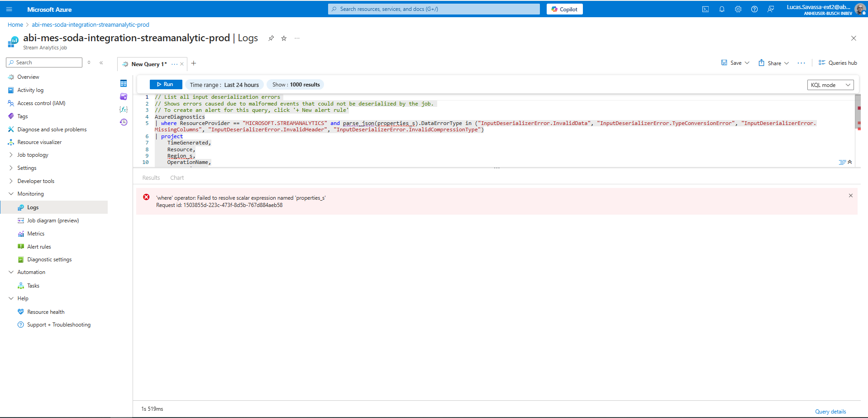Viewport: 868px width, 418px height.
Task: Collapse the Monitoring section
Action: click(30, 194)
